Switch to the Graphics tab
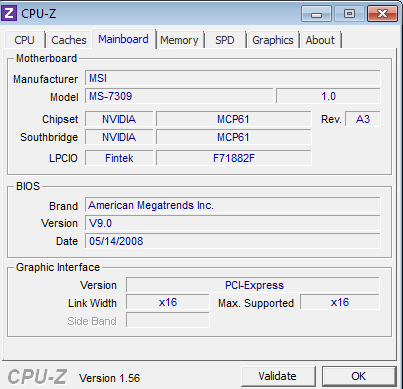Screen dimensions: 403x389 [x=273, y=40]
